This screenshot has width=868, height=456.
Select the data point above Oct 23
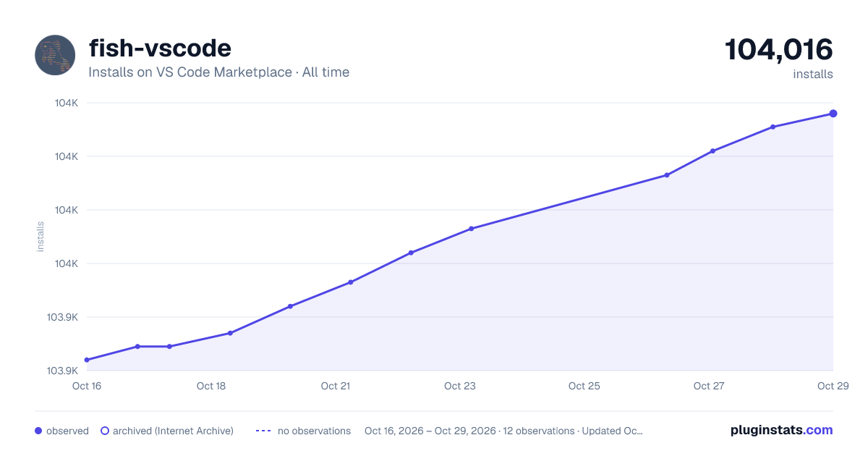coord(471,229)
